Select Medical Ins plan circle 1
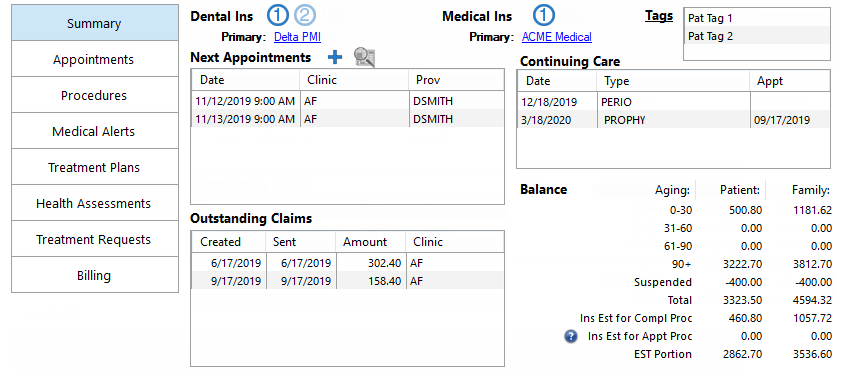848x370 pixels. click(x=544, y=16)
